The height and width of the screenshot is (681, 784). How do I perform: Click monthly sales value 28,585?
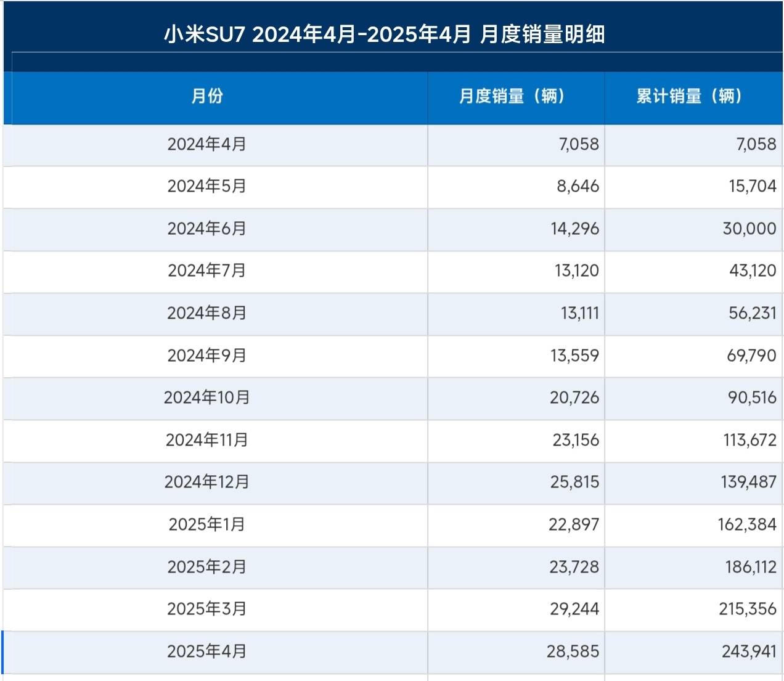[x=573, y=651]
